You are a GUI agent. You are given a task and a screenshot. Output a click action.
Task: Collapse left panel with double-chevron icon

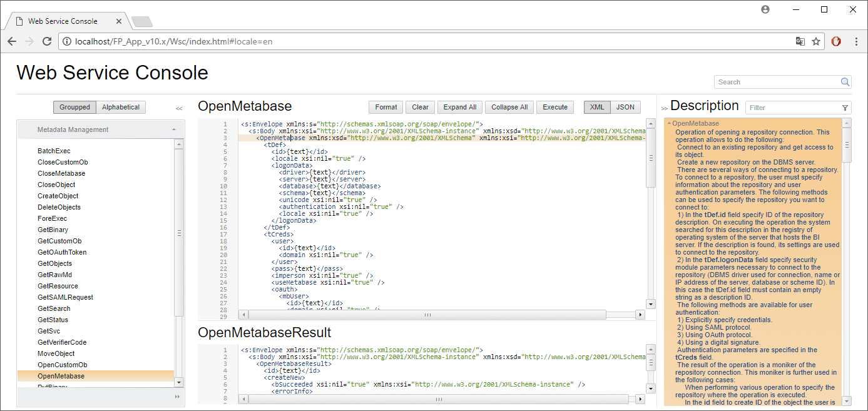coord(179,108)
